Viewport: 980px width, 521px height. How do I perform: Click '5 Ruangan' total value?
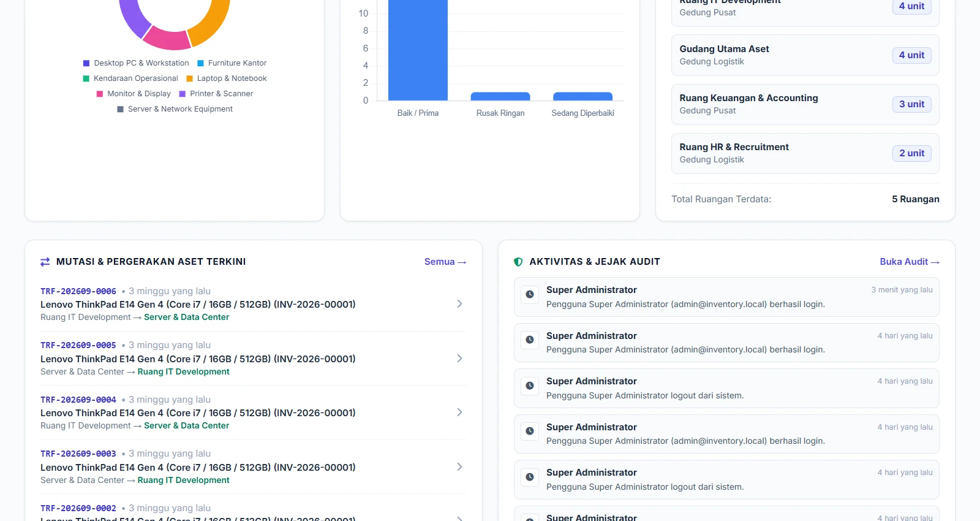pyautogui.click(x=916, y=199)
